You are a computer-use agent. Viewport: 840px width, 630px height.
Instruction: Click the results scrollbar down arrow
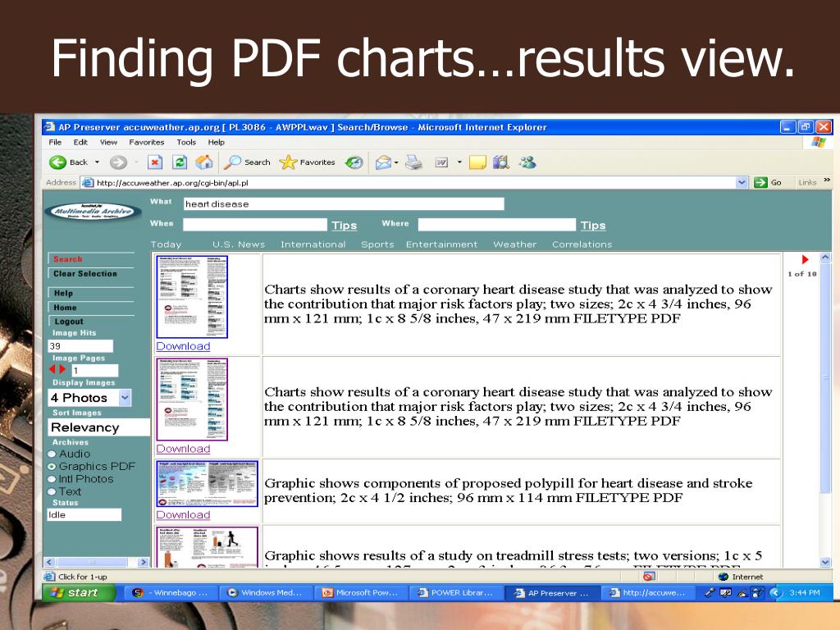[x=825, y=562]
